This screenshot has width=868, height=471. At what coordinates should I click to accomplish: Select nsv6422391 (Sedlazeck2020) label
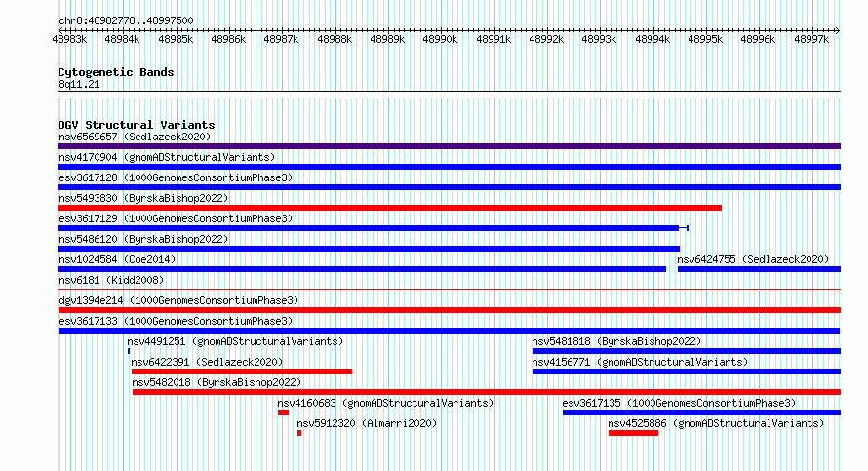[207, 362]
